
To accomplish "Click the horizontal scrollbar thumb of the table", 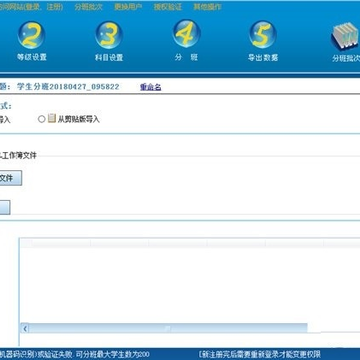I will [168, 328].
